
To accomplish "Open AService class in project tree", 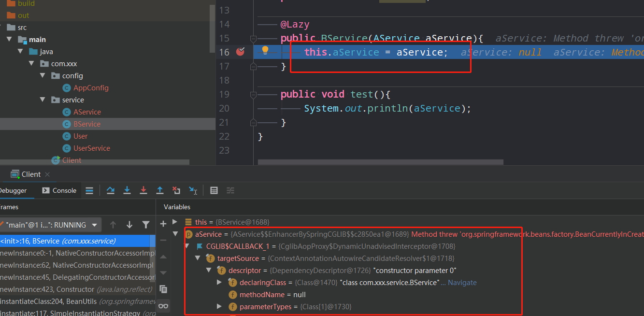I will (x=87, y=112).
